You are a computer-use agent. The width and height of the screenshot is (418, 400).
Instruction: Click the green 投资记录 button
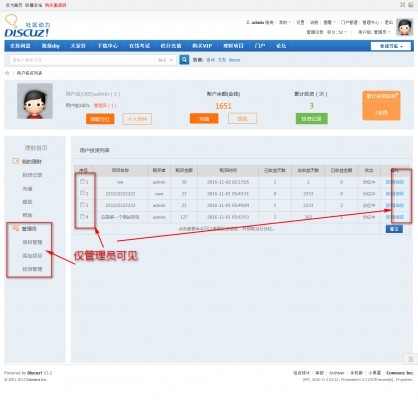(312, 119)
